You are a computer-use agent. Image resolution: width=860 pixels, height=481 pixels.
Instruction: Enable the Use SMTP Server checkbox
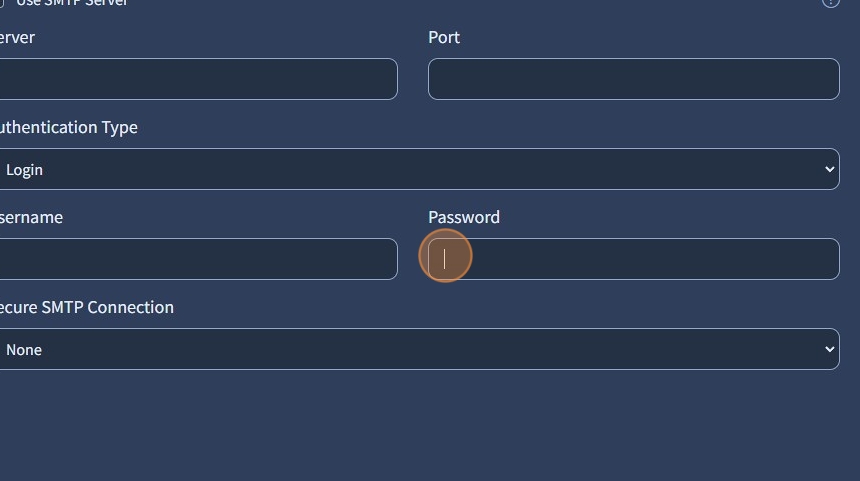click(1, 2)
